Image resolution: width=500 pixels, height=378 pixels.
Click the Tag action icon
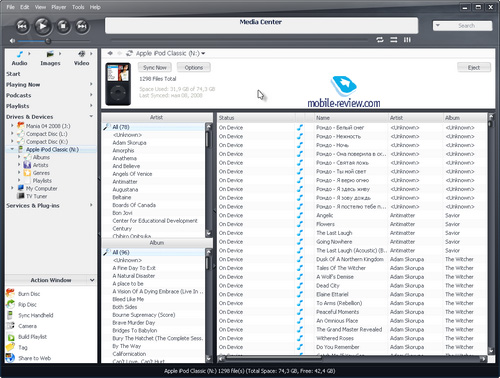[11, 347]
